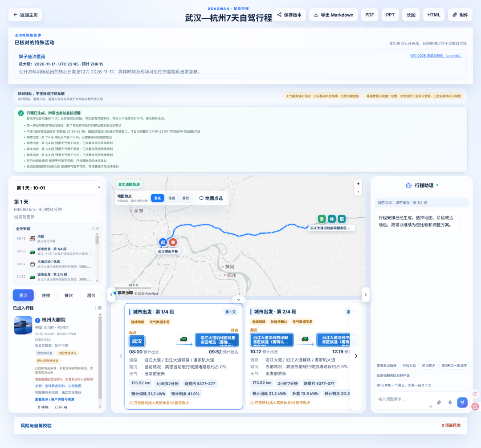This screenshot has height=448, width=481.
Task: Open the 第 1 天 · 10-01 day dropdown
Action: (x=57, y=187)
